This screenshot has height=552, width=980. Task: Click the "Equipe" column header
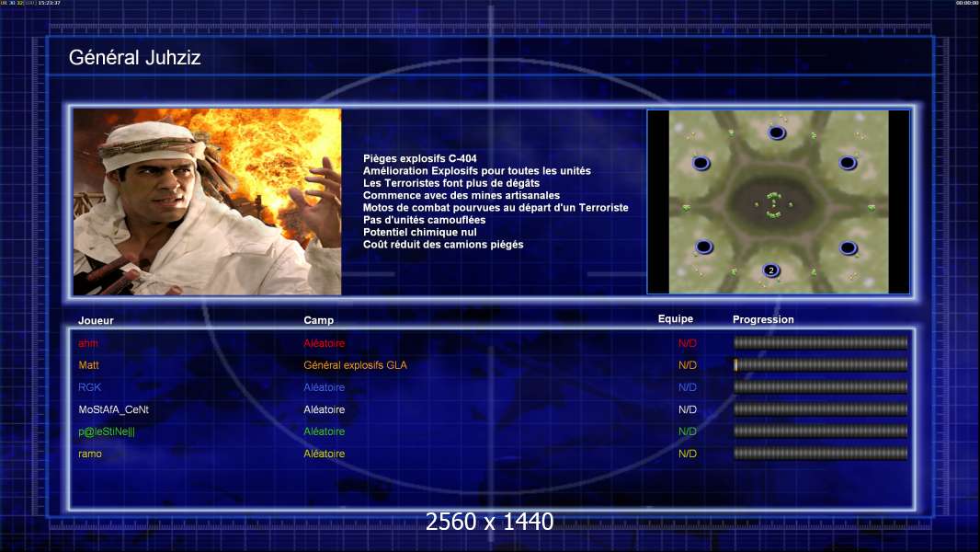676,319
